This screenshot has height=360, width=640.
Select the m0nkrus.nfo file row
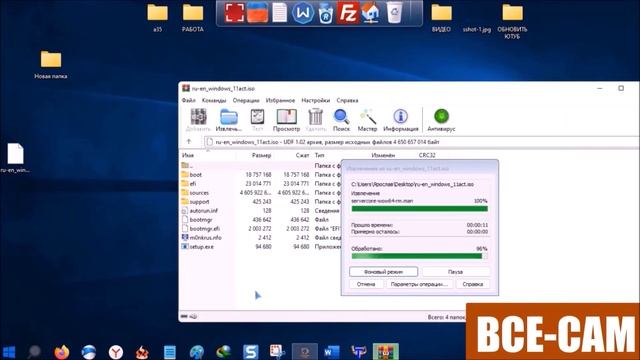tap(260, 237)
